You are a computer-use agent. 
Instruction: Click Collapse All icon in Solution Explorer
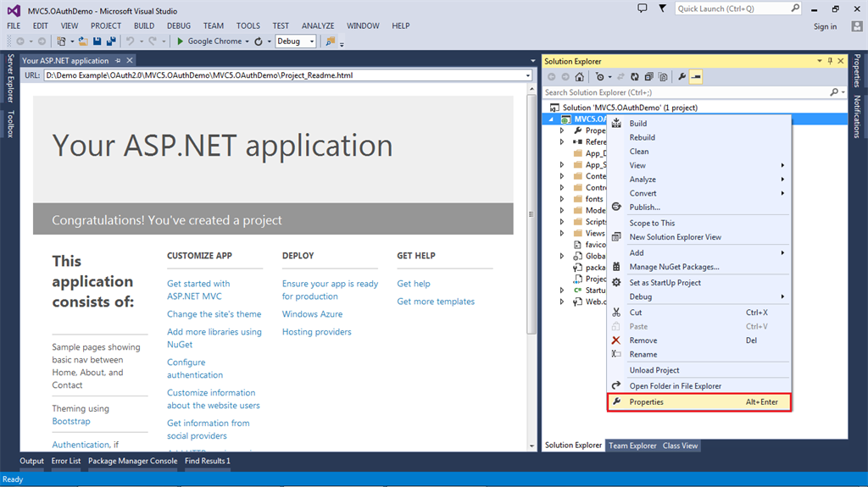[x=648, y=77]
